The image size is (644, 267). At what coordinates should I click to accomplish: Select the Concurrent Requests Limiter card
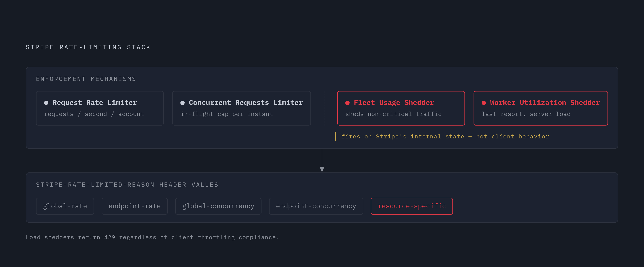(241, 108)
